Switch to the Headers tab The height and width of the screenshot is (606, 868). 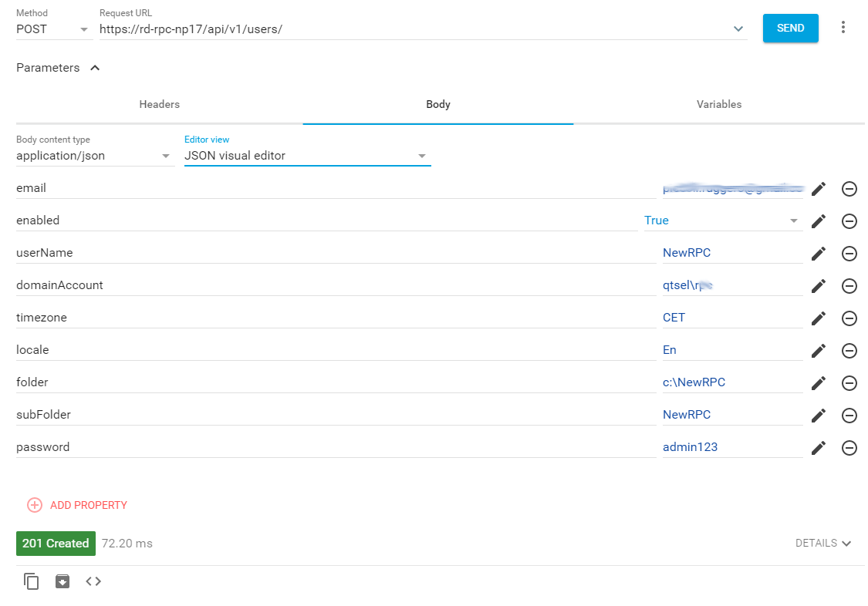(160, 104)
